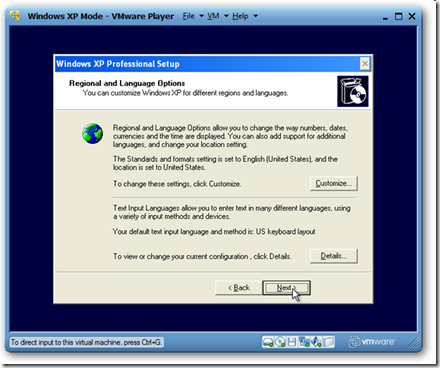Click the floppy drive status icon
This screenshot has width=440, height=368.
coord(292,342)
